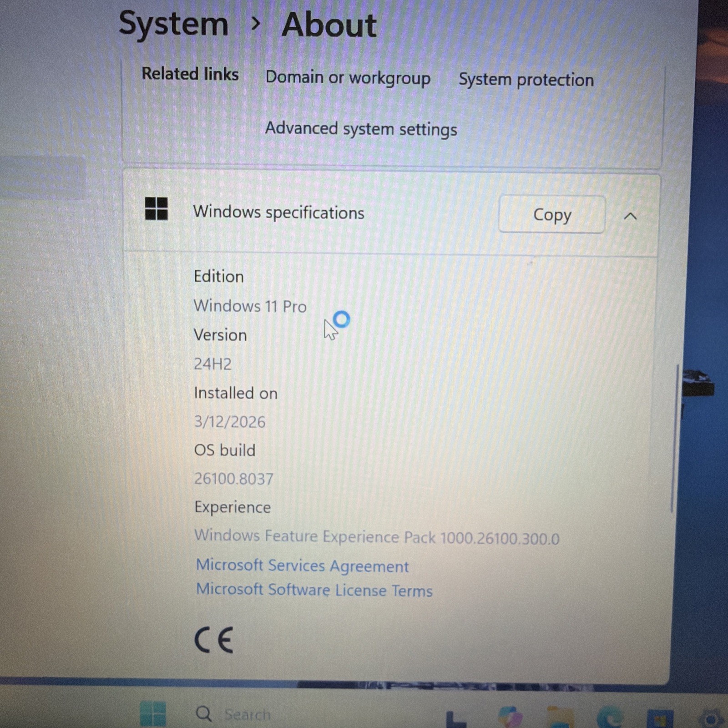
Task: Click the Version label
Action: 220,335
